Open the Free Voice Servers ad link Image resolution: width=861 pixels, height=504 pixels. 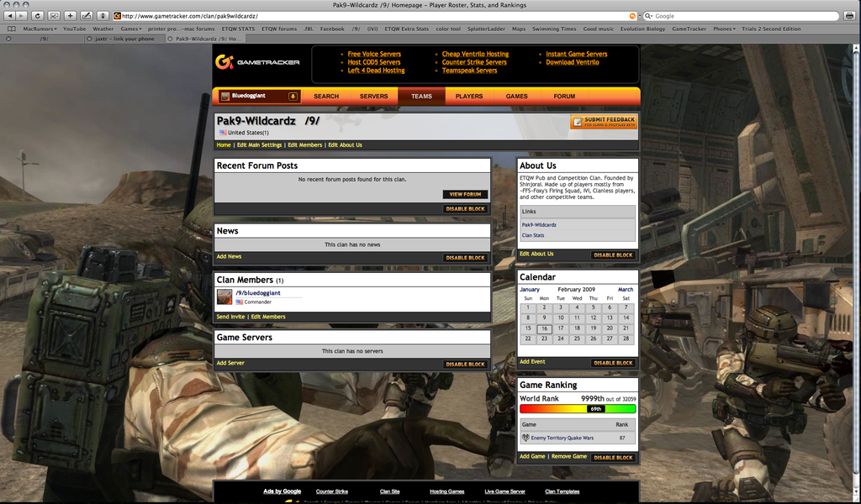[374, 54]
